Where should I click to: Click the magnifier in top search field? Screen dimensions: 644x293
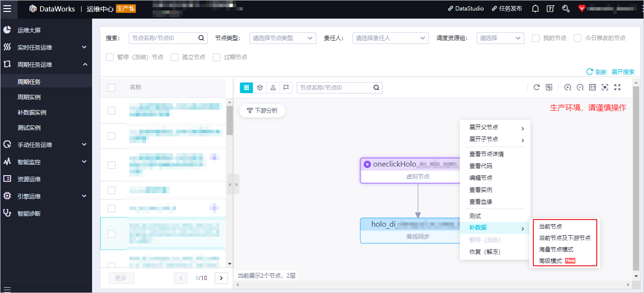[201, 38]
